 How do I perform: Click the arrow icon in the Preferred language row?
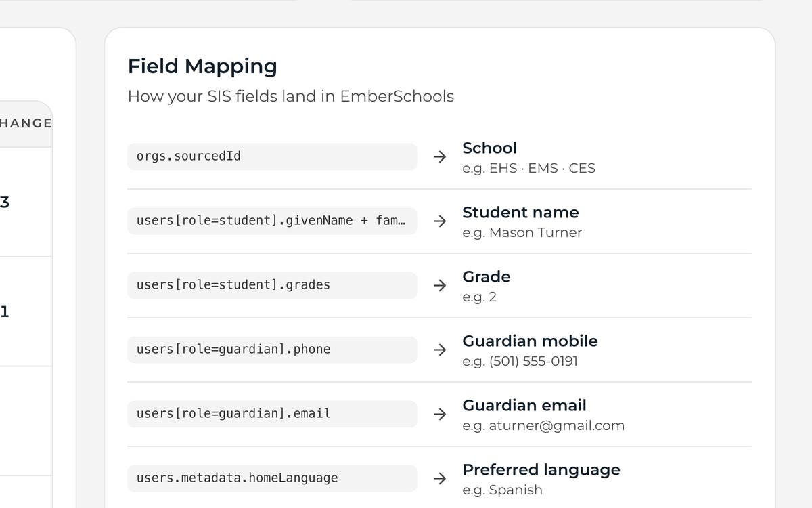(440, 478)
